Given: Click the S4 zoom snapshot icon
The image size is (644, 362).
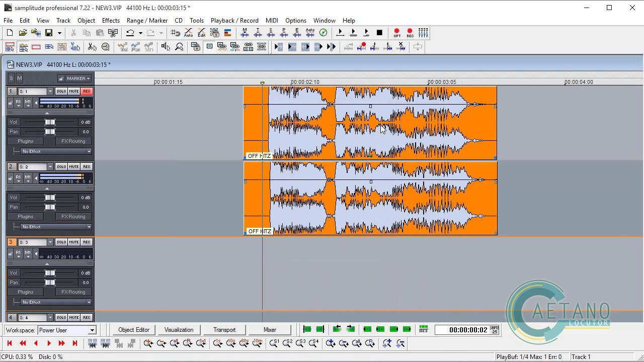Looking at the screenshot, I should 313,343.
